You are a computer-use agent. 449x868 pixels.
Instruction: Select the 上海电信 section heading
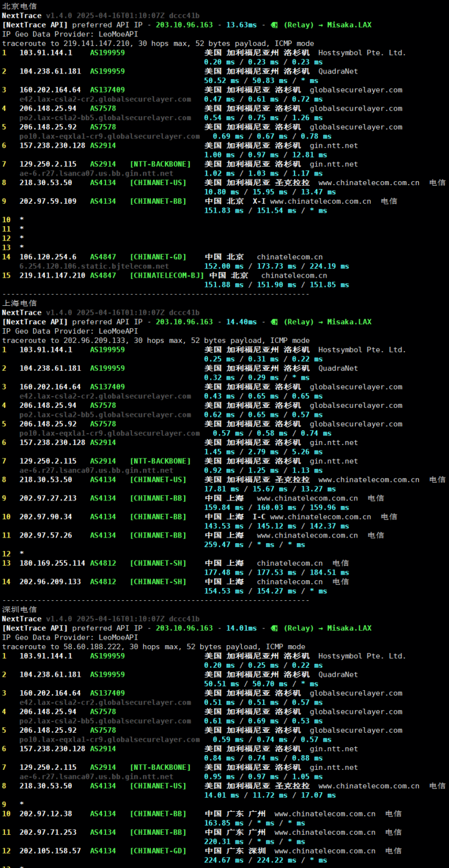19,304
